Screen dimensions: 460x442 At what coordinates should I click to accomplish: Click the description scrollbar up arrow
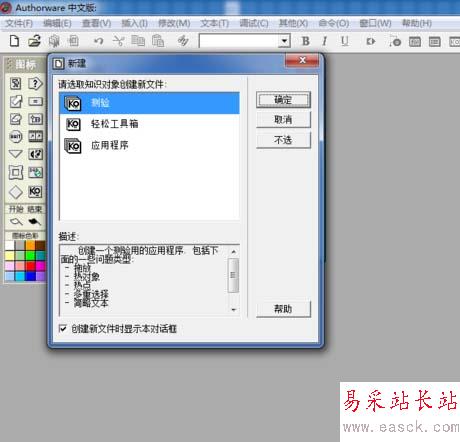pyautogui.click(x=233, y=251)
